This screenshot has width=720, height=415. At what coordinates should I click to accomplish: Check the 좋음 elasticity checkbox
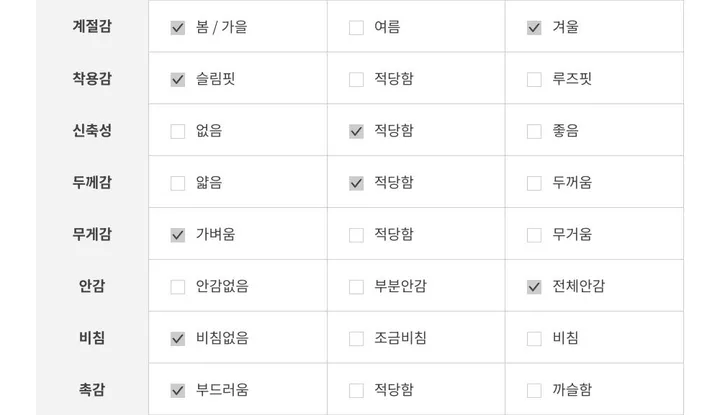click(534, 131)
